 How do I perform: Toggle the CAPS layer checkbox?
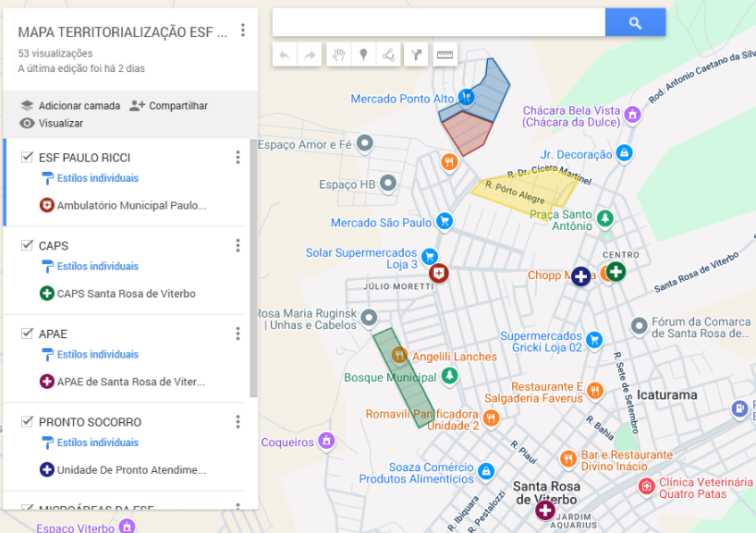point(27,246)
